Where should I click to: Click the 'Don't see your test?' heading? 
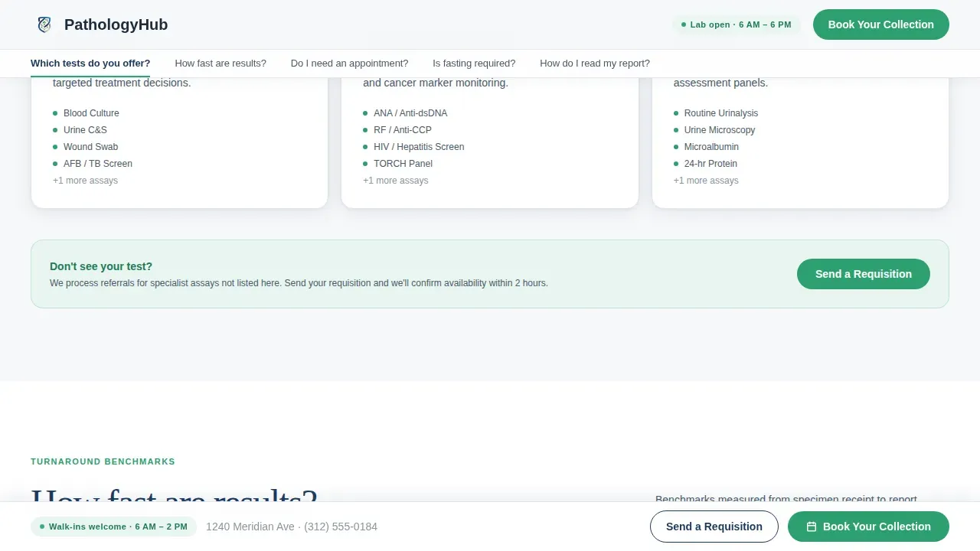pos(101,266)
